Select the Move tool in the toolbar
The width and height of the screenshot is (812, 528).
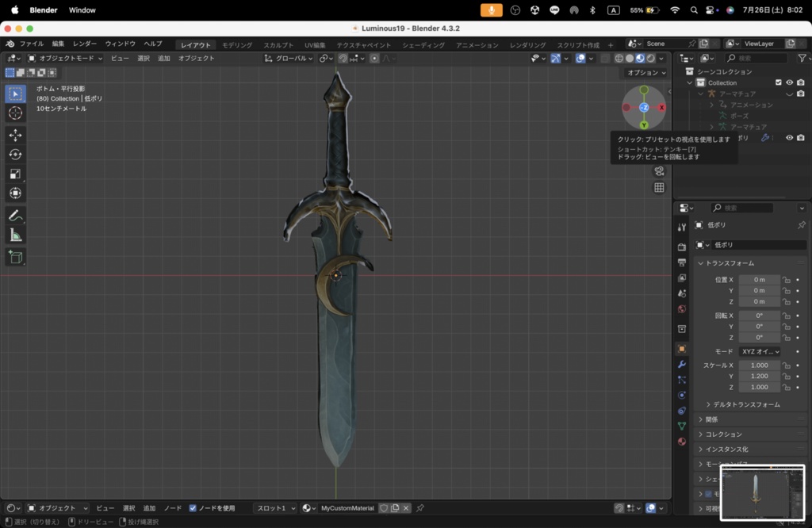15,135
